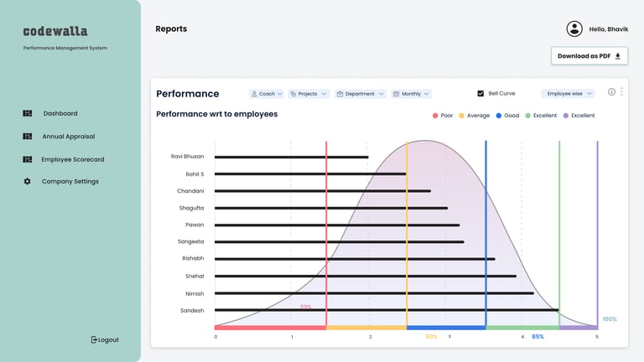644x362 pixels.
Task: Click the Logout door icon
Action: [x=94, y=339]
